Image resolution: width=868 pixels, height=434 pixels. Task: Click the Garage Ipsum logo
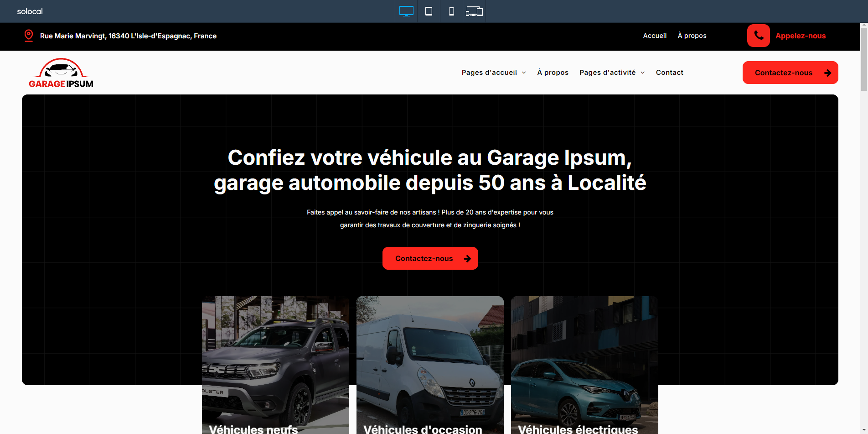pyautogui.click(x=61, y=73)
